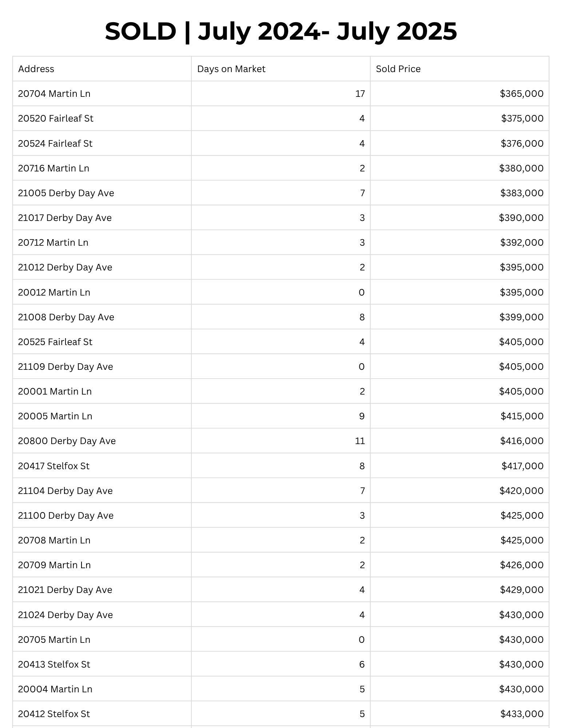Click the 17 days on market value
This screenshot has height=728, width=562.
360,94
